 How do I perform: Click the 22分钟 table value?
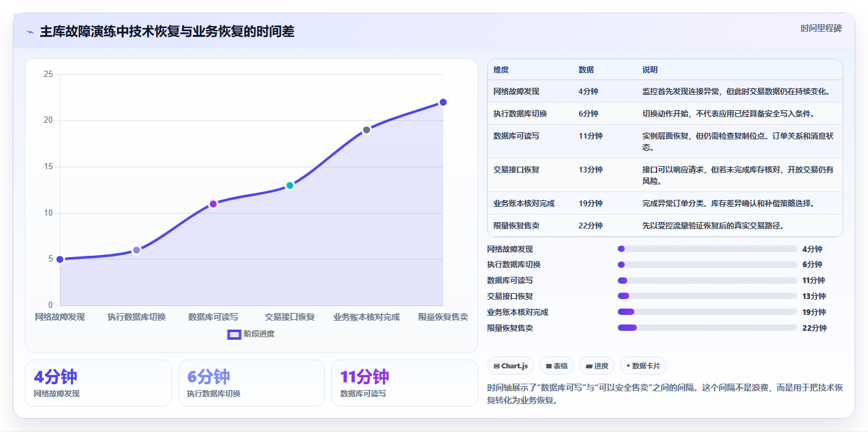click(x=590, y=226)
